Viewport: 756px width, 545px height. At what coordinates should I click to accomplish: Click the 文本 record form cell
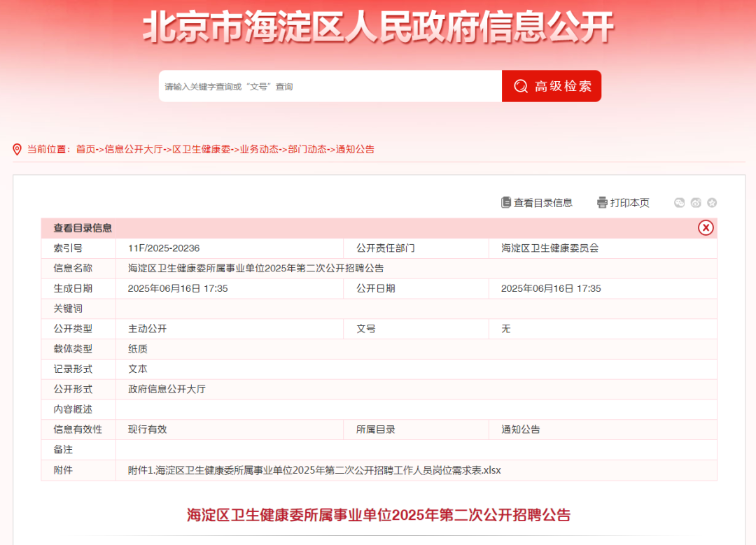137,369
